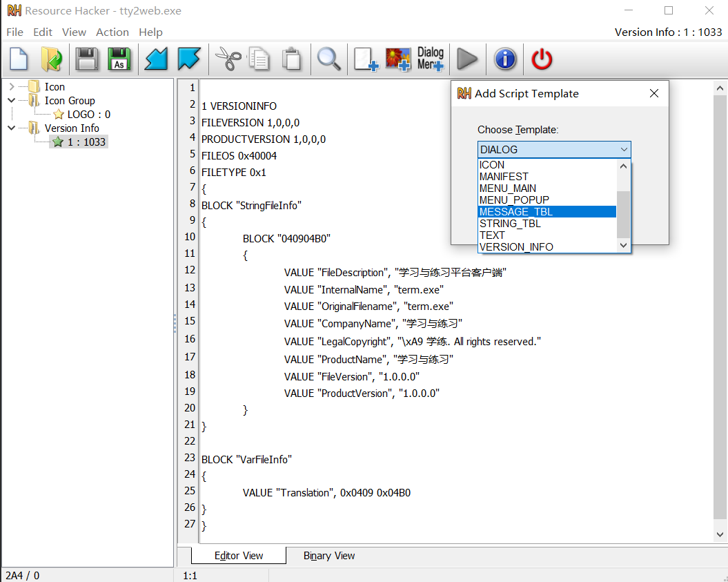
Task: Switch to the Binary View tab
Action: tap(328, 556)
